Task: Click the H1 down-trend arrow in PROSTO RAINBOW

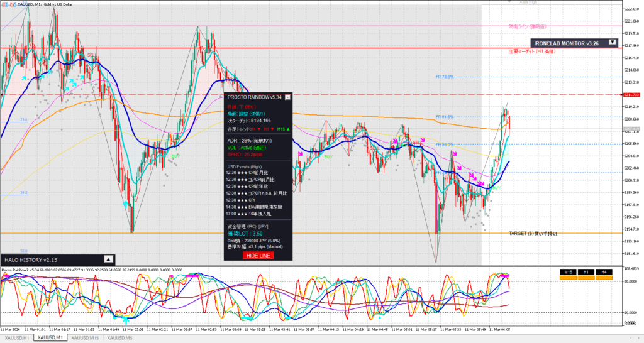Action: [272, 128]
